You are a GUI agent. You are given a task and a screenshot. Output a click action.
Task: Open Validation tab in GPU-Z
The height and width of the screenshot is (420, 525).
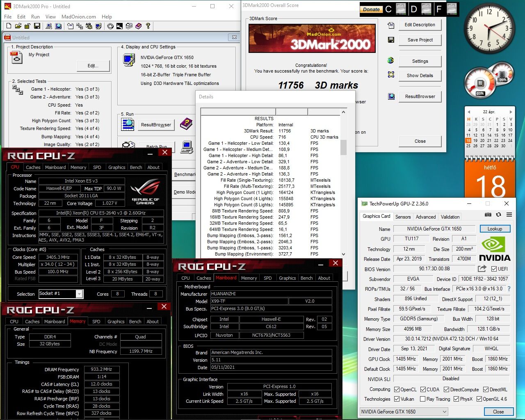450,217
